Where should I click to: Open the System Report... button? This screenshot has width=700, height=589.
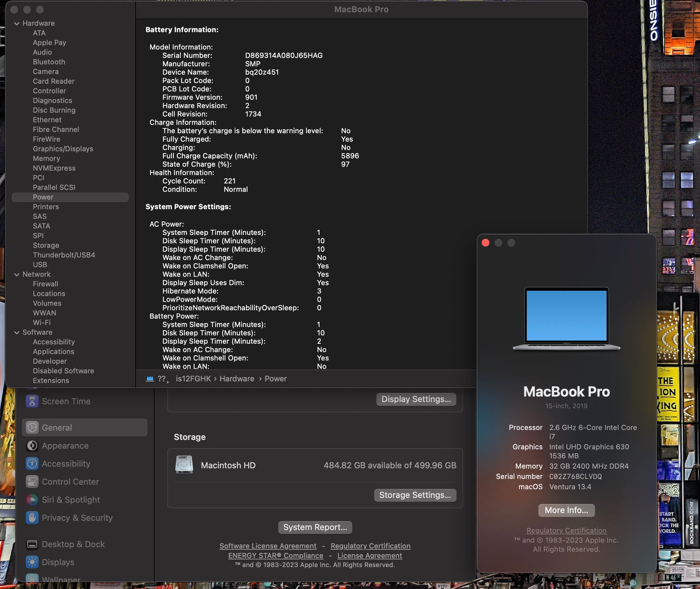coord(315,527)
